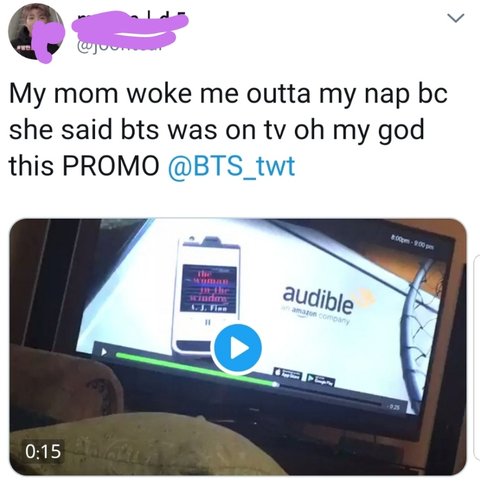Open the @BTS_twt mention link
This screenshot has height=494, width=480.
coord(232,166)
